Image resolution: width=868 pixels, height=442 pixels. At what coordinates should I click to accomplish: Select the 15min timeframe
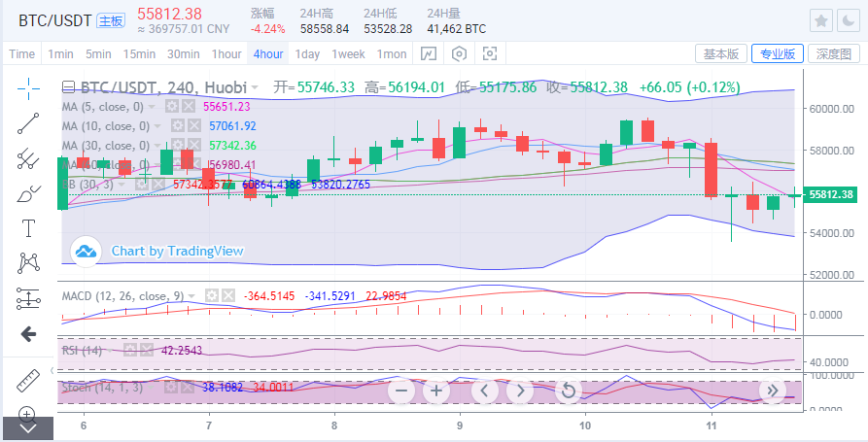(139, 54)
